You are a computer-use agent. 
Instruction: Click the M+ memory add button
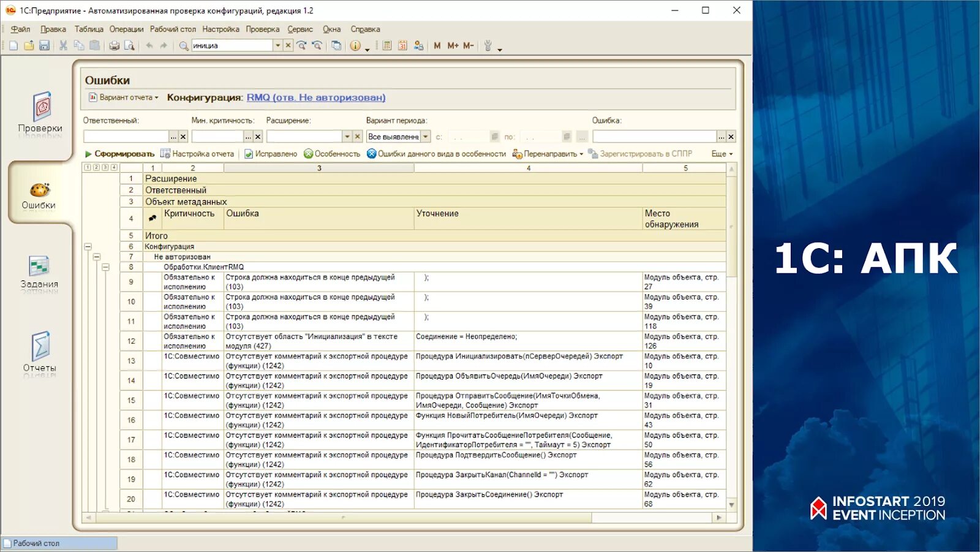[x=453, y=45]
